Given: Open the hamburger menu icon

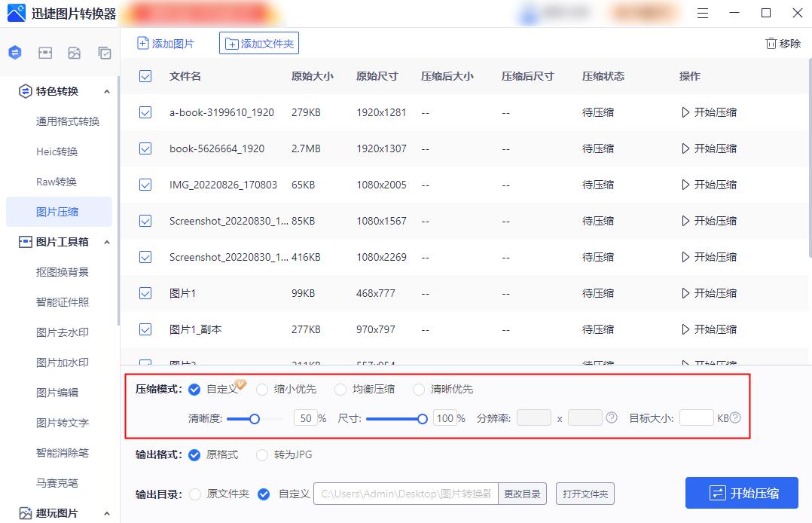Looking at the screenshot, I should tap(704, 13).
